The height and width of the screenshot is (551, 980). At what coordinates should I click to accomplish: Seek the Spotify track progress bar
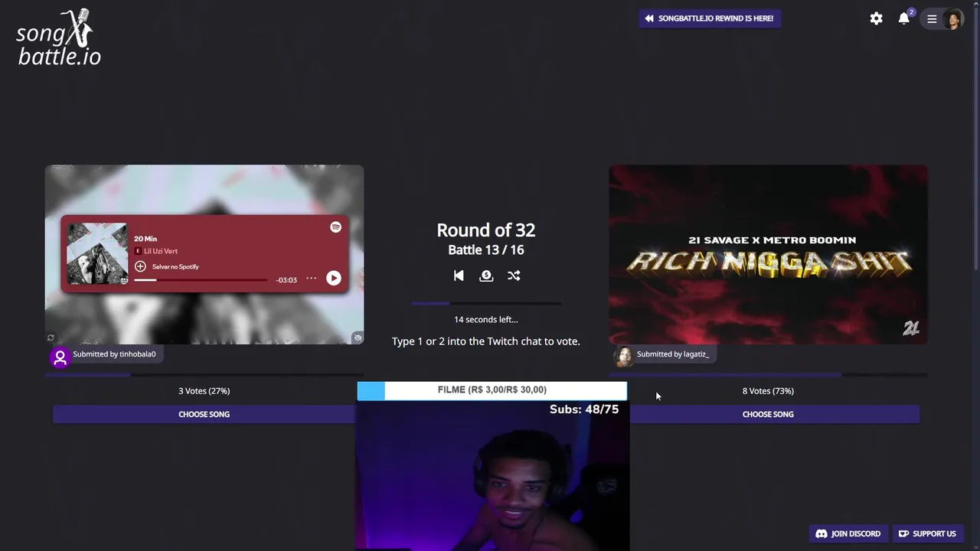coord(201,280)
